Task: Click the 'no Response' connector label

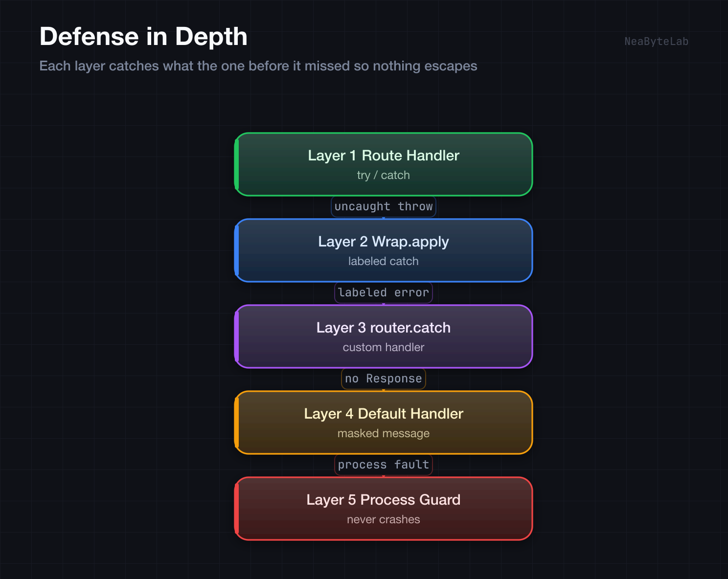Action: [384, 379]
